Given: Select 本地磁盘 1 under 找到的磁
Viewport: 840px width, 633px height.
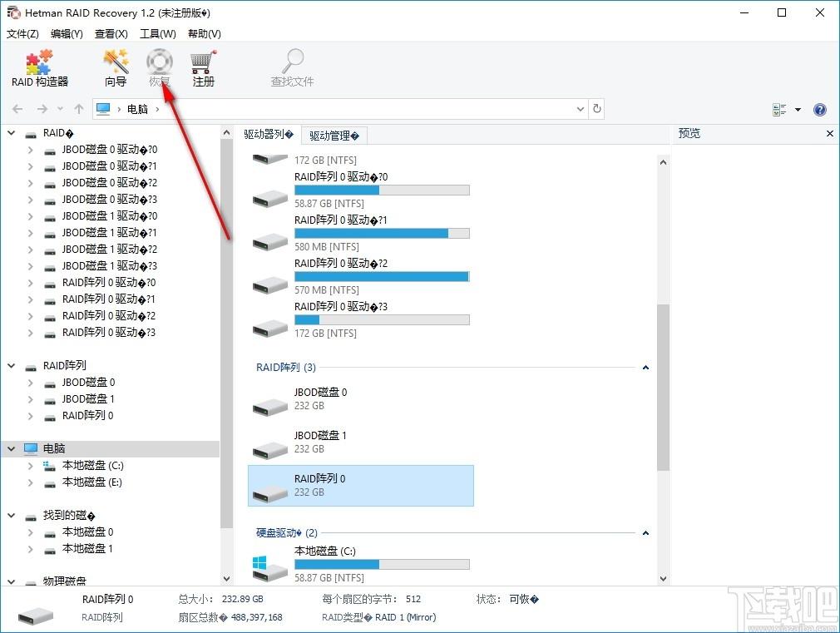Looking at the screenshot, I should [x=87, y=549].
